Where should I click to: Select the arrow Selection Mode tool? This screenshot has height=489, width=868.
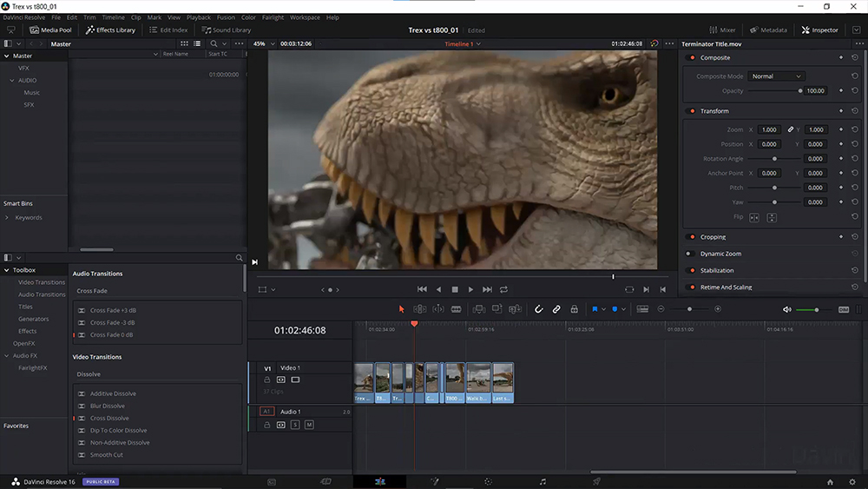tap(401, 309)
